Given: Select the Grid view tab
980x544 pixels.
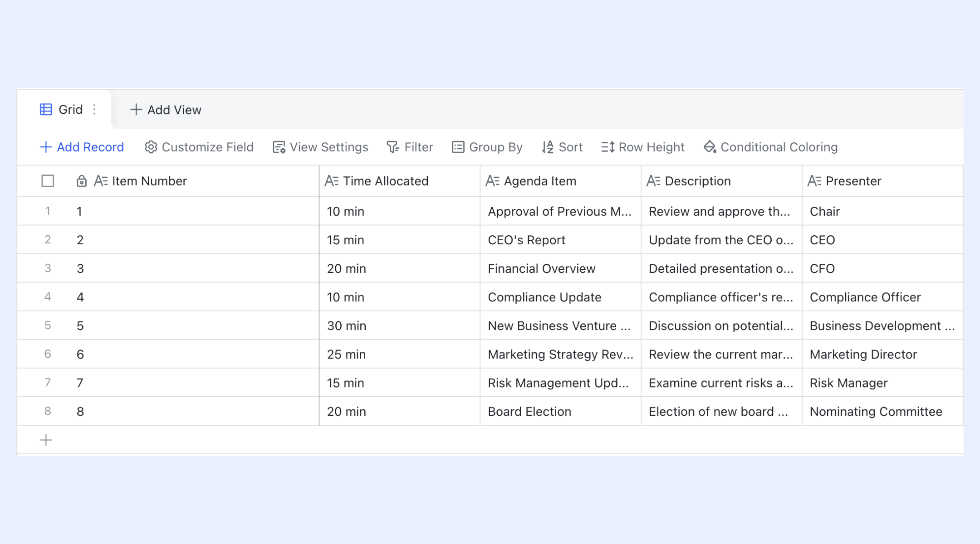Looking at the screenshot, I should coord(64,110).
